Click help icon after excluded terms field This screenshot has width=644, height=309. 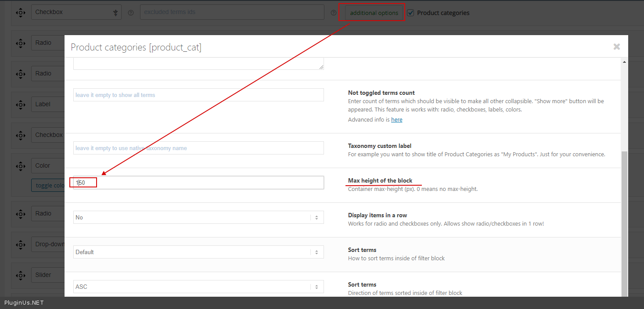(333, 13)
